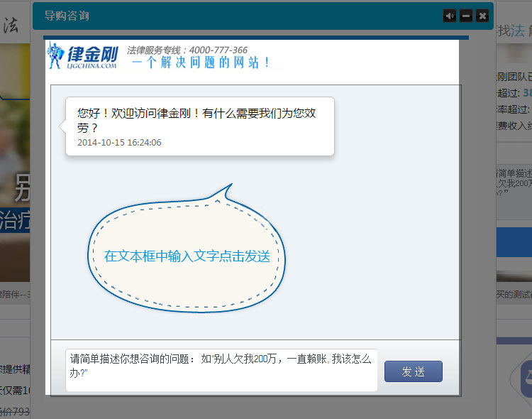Click the message timestamp 2014-10-15 16:24:06
The image size is (532, 419).
(119, 143)
